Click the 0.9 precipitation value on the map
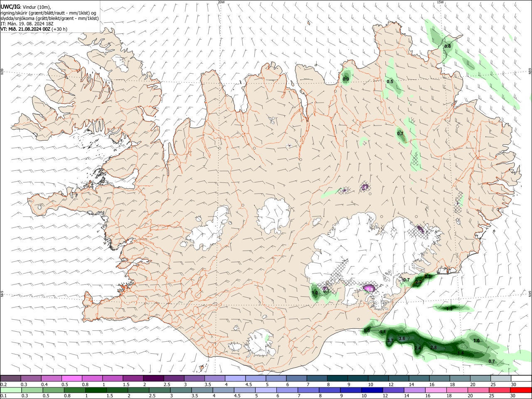 (346, 79)
